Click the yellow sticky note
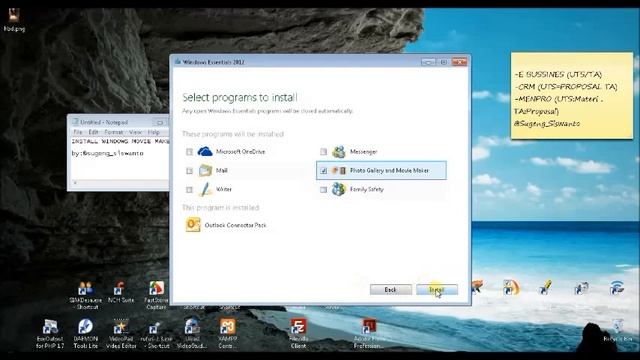640x360 pixels. pos(571,95)
